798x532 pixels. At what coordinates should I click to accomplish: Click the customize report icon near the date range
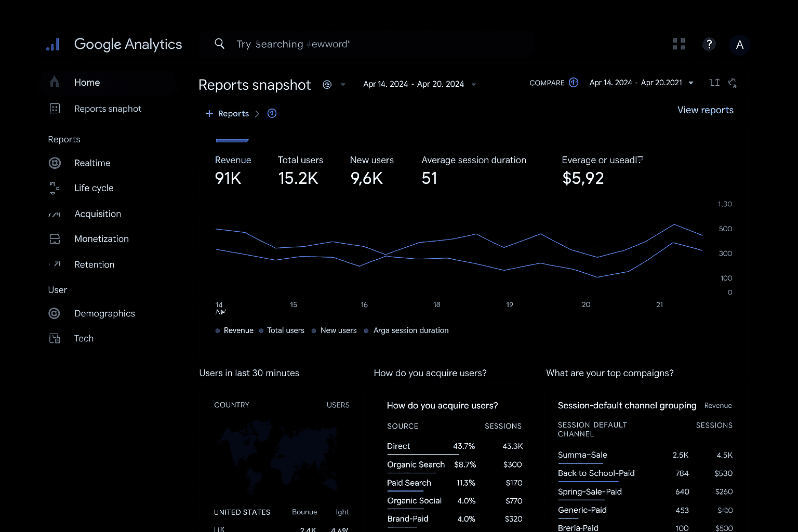coord(715,83)
